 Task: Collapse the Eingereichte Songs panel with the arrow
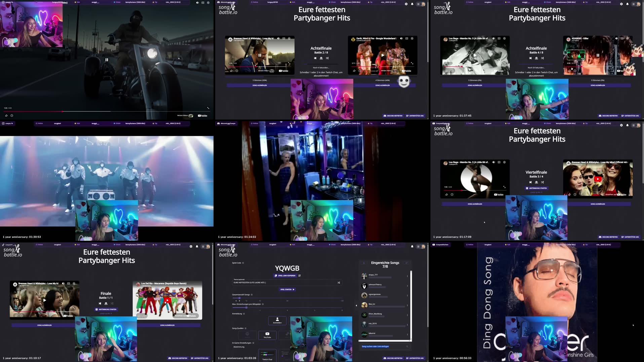pyautogui.click(x=356, y=305)
